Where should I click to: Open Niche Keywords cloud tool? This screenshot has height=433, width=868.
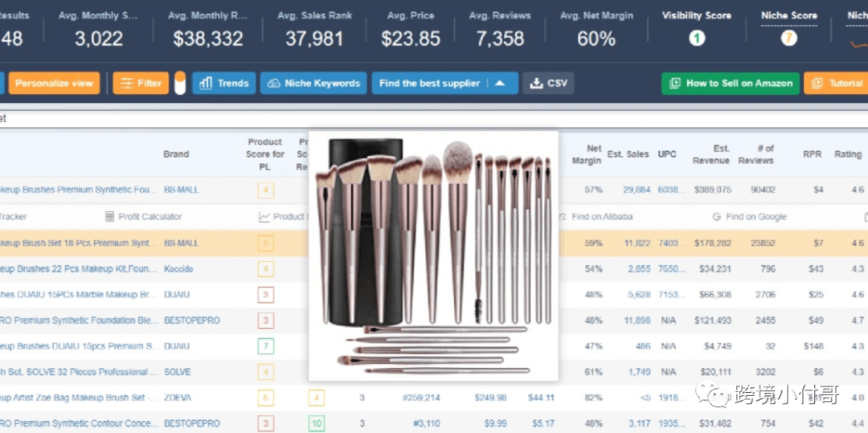click(313, 83)
